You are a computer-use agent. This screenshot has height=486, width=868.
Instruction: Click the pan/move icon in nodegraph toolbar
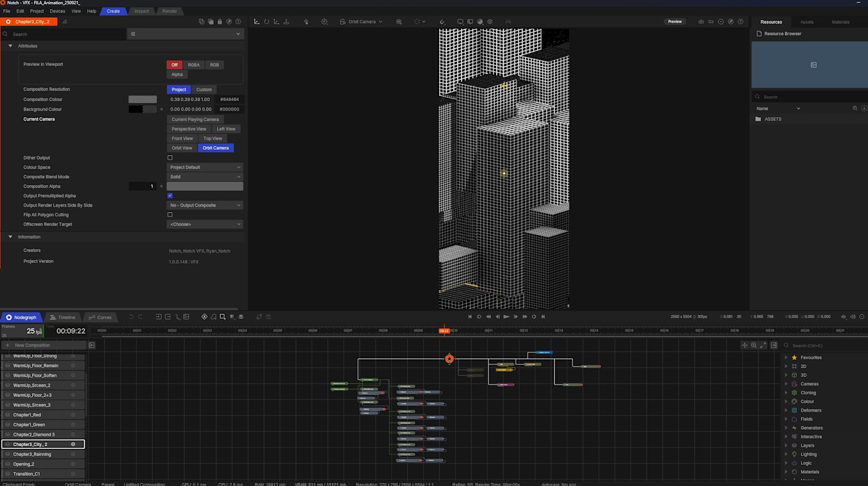[x=744, y=345]
